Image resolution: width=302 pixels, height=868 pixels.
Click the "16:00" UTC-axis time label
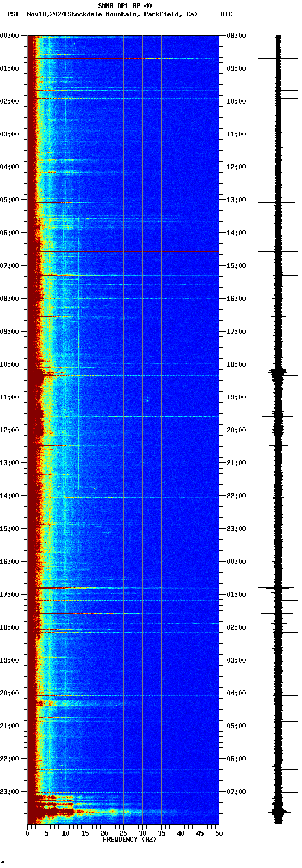point(236,299)
